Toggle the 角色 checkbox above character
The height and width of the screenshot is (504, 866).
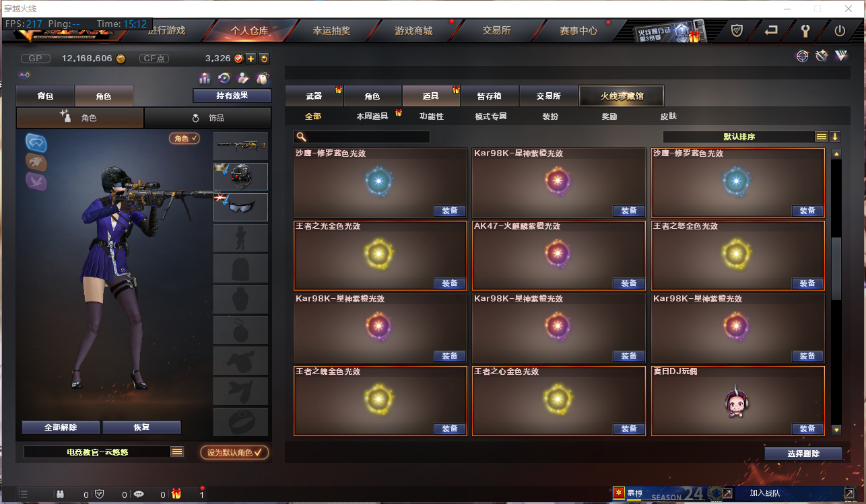[185, 138]
